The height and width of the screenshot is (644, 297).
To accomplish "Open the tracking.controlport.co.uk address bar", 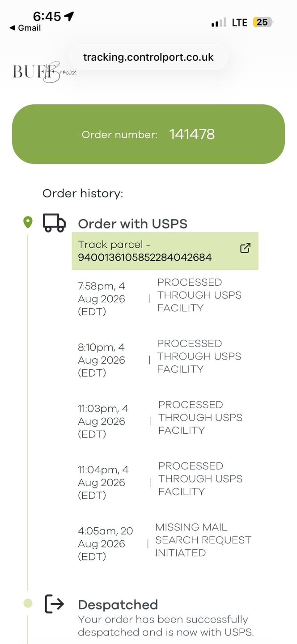I will [x=148, y=57].
